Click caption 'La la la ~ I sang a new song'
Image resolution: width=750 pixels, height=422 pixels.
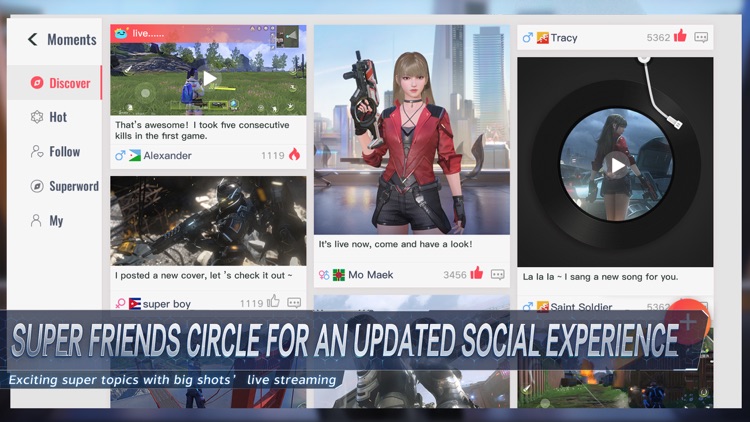click(x=600, y=277)
